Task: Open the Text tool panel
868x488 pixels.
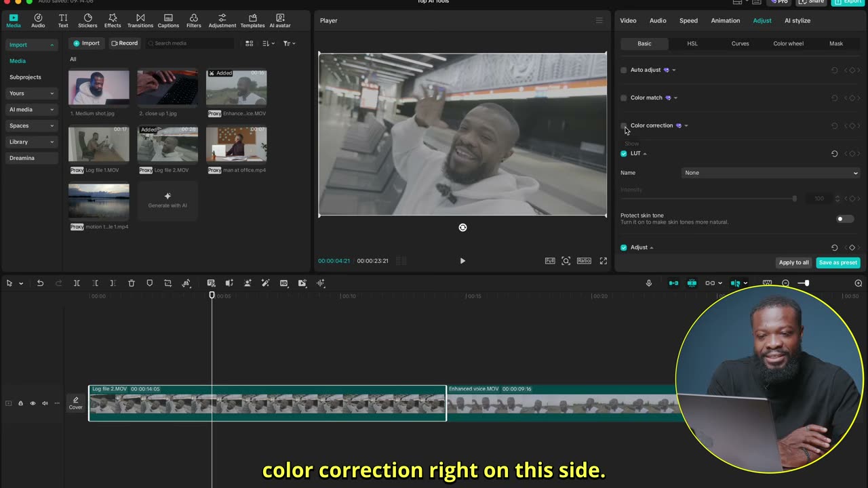Action: tap(63, 20)
